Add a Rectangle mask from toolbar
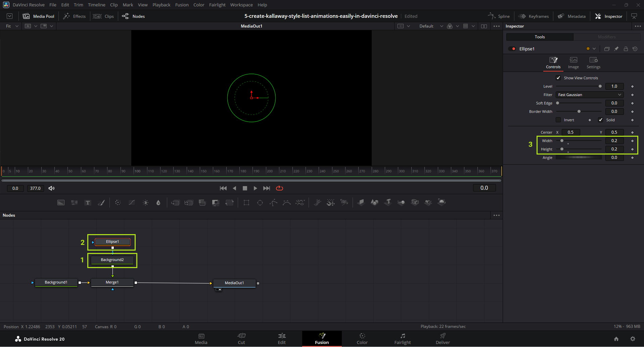 click(x=246, y=203)
